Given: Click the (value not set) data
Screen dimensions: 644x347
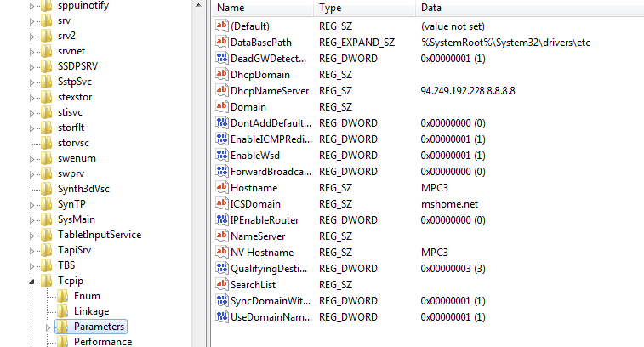Looking at the screenshot, I should [x=453, y=26].
